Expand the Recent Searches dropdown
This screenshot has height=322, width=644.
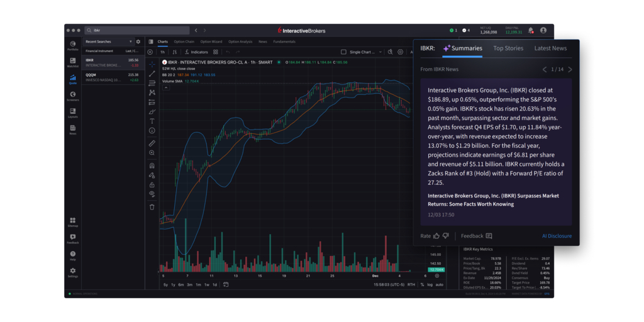pos(130,42)
